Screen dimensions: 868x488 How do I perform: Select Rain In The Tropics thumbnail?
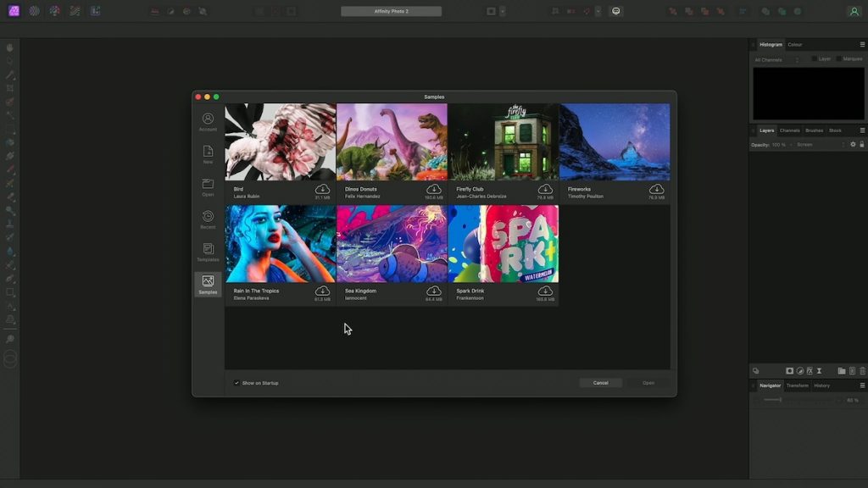point(280,244)
